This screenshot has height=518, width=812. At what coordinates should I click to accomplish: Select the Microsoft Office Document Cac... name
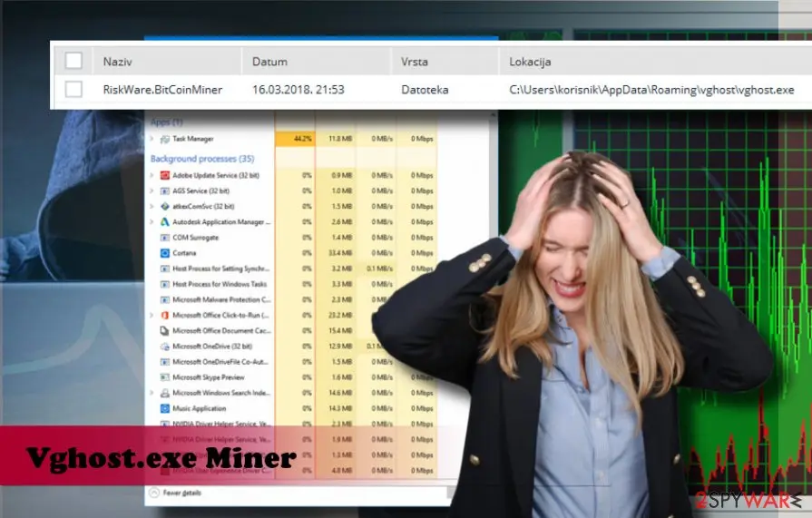coord(221,330)
